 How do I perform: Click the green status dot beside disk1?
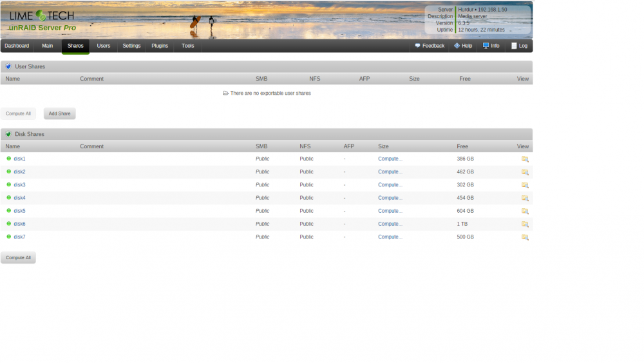pyautogui.click(x=8, y=158)
